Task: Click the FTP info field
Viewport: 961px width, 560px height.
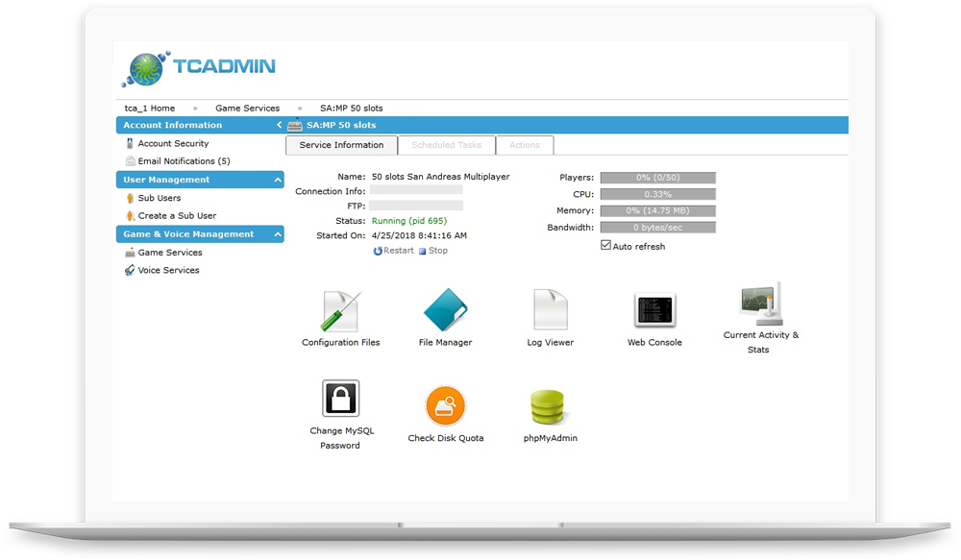Action: click(x=415, y=206)
